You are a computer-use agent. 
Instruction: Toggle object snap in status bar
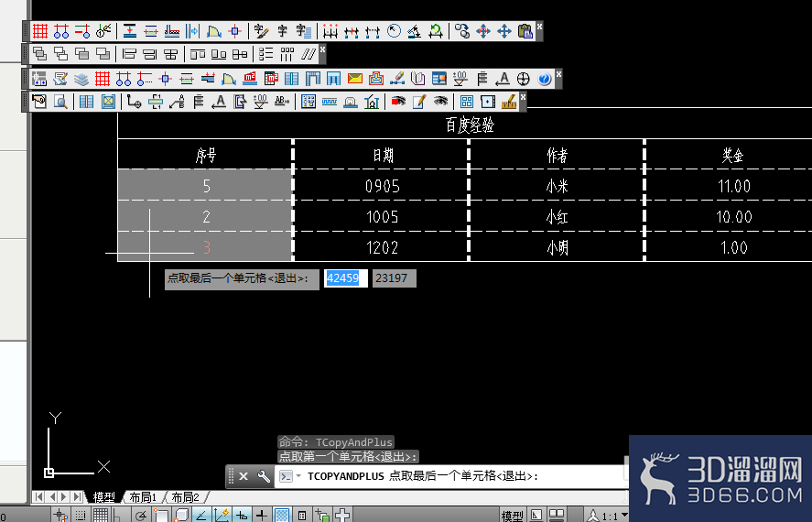click(161, 516)
